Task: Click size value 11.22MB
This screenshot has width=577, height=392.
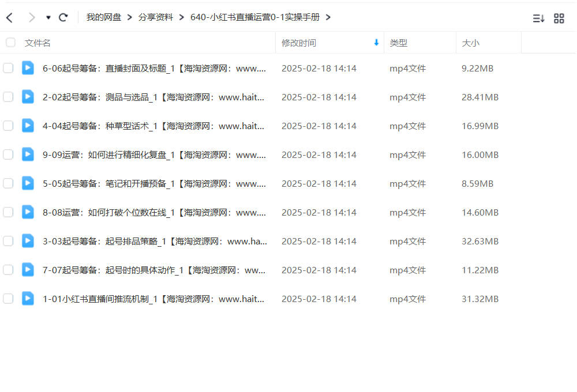Action: pyautogui.click(x=480, y=270)
